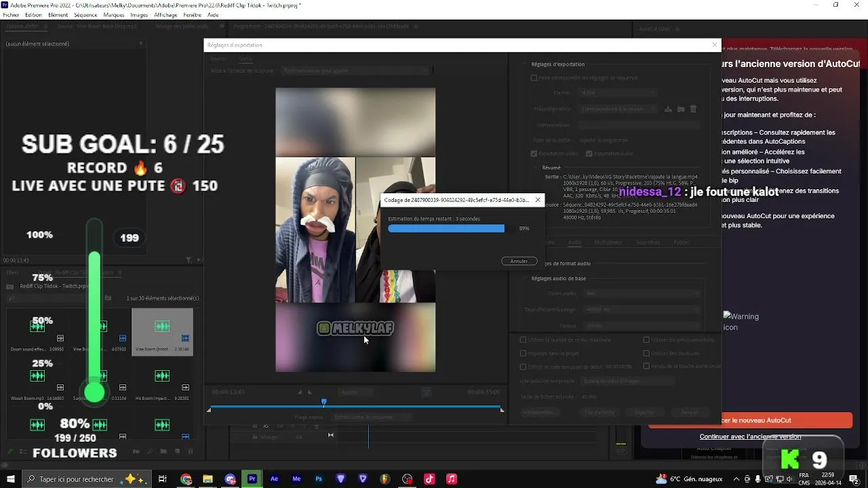
Task: Open the Affichage menu
Action: pos(166,14)
